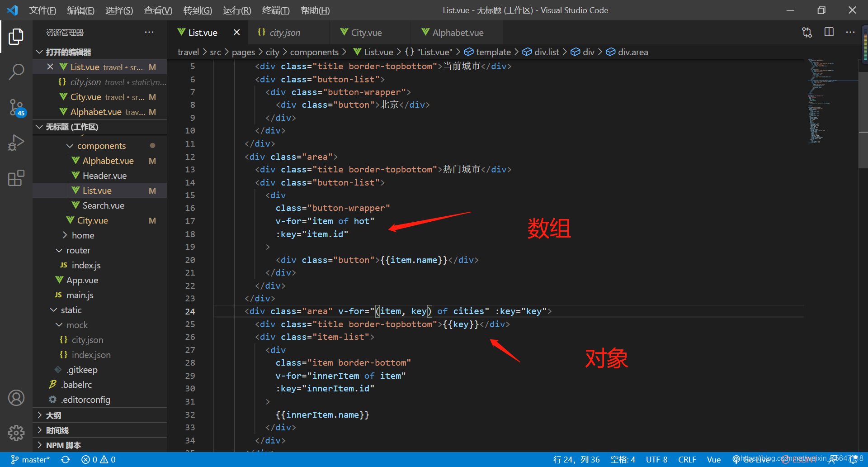
Task: Expand the 时间线 timeline section
Action: click(100, 430)
